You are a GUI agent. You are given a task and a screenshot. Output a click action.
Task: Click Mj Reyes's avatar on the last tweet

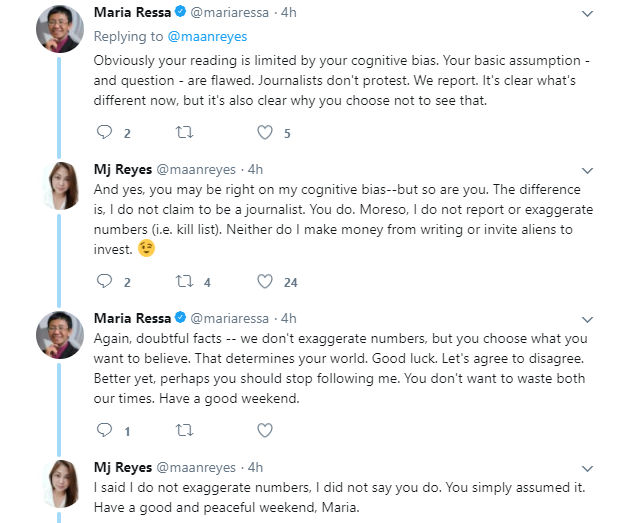click(60, 483)
